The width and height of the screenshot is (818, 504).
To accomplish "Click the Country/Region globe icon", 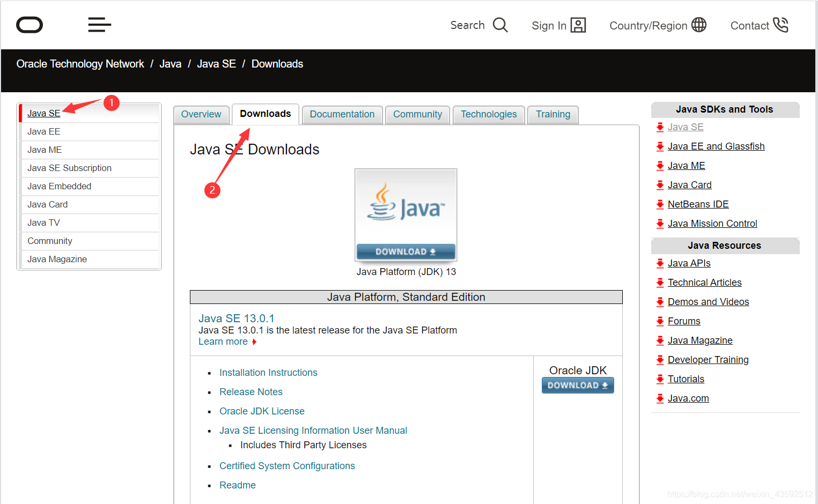I will 699,25.
